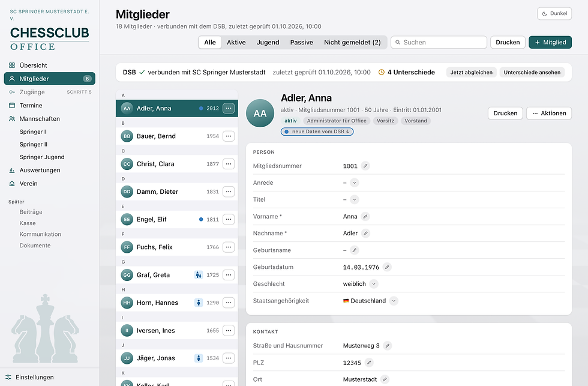
Task: Toggle dark mode with Dunkel button
Action: (554, 13)
